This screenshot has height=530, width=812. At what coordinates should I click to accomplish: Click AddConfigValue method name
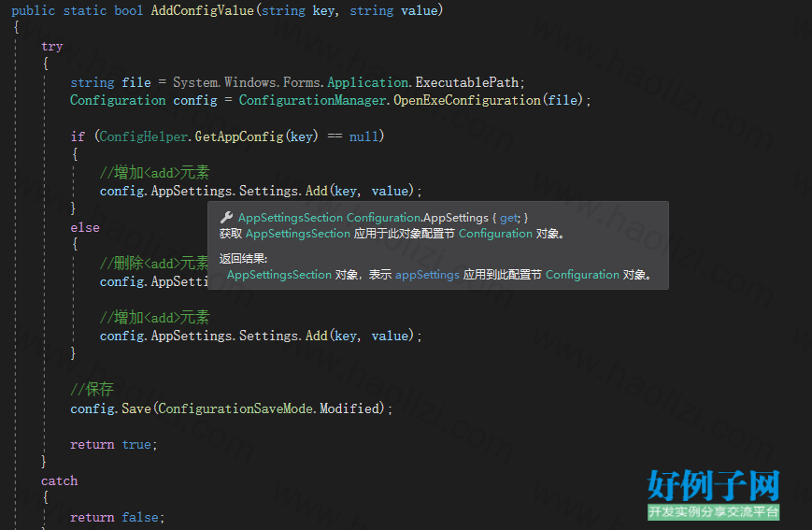(x=203, y=10)
